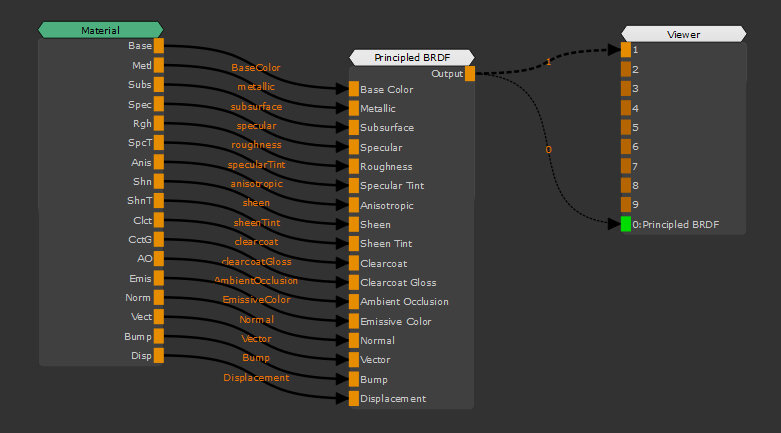Click the Viewer input port 5
This screenshot has height=433, width=781.
(626, 127)
